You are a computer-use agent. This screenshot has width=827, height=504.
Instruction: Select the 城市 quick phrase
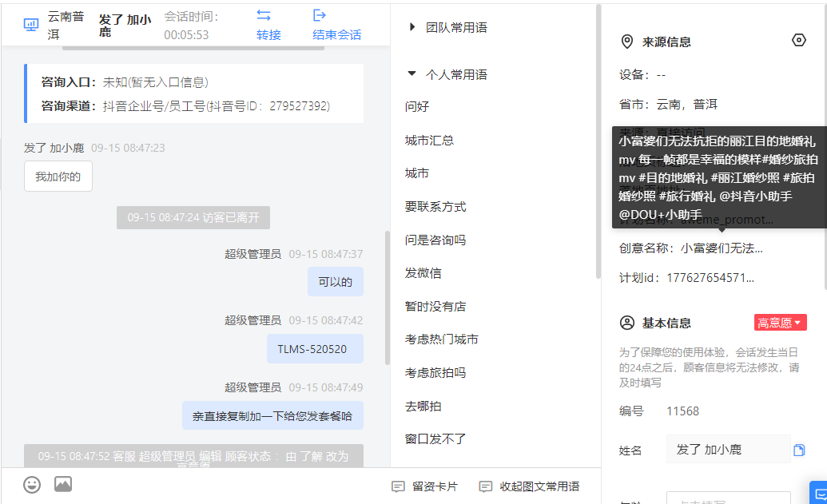(x=417, y=173)
